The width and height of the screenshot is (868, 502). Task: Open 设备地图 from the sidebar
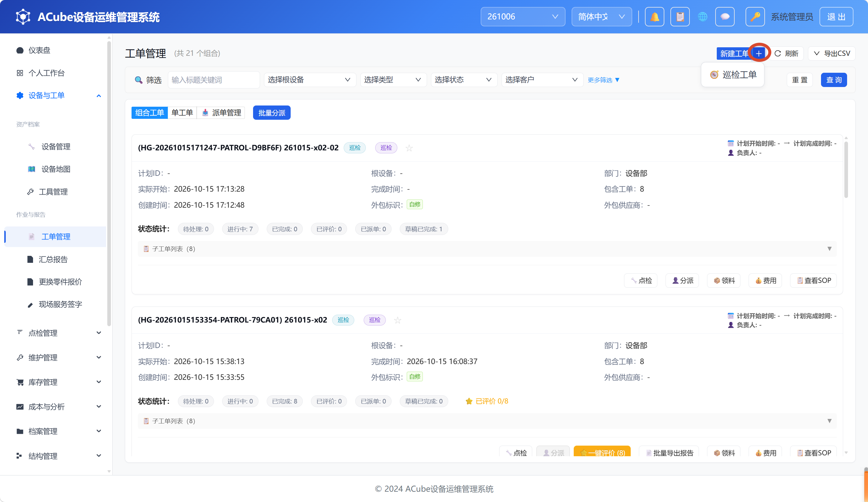coord(56,169)
